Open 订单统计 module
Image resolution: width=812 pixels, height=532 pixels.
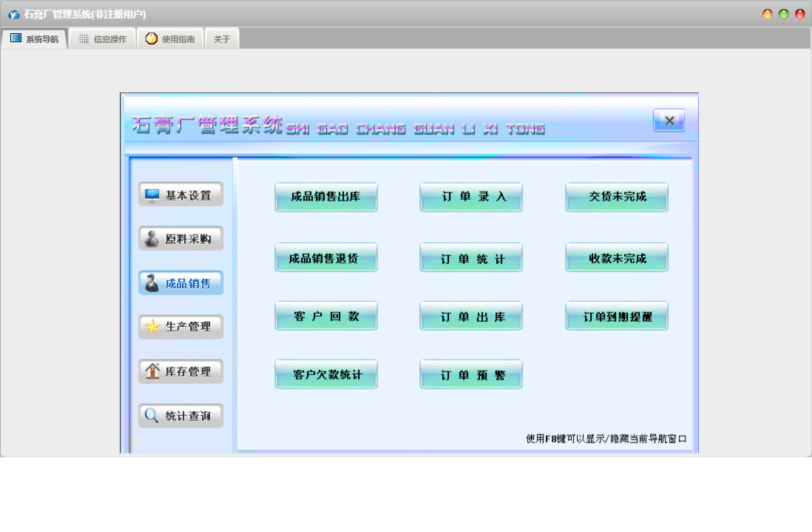[471, 257]
